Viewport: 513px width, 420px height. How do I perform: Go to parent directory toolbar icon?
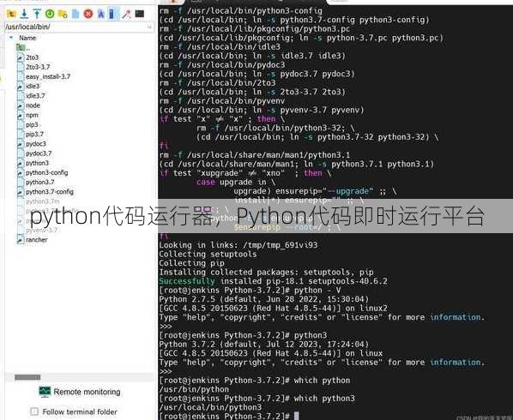click(x=11, y=14)
